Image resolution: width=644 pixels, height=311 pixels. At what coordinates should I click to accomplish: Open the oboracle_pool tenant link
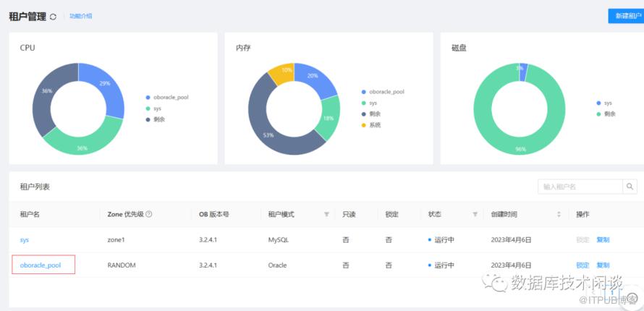(x=41, y=265)
